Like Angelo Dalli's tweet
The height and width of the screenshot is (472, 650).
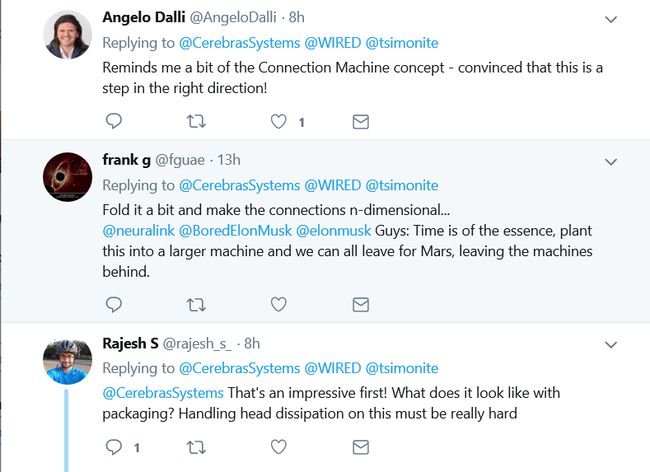coord(279,121)
